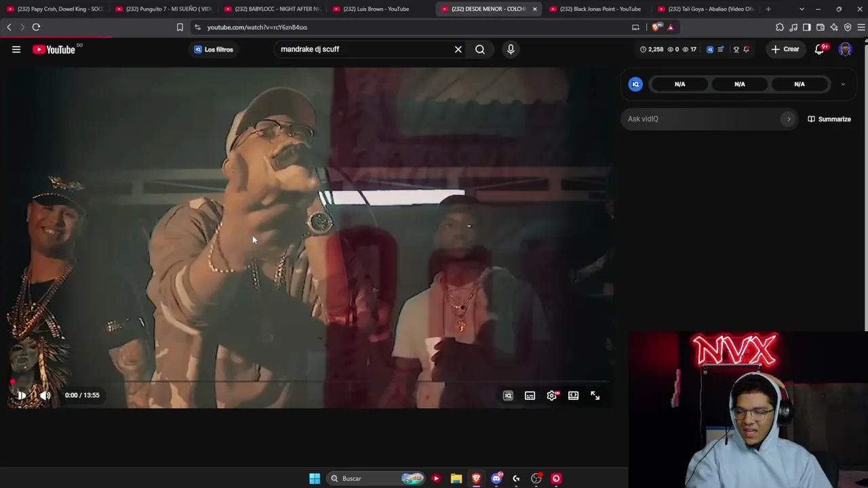Open the Brave Shields lion icon
Image resolution: width=868 pixels, height=488 pixels.
[x=656, y=27]
